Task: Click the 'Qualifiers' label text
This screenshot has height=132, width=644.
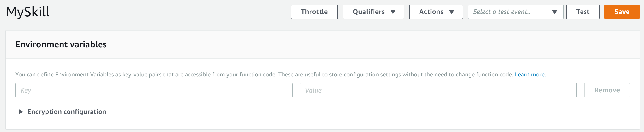Action: [x=368, y=12]
